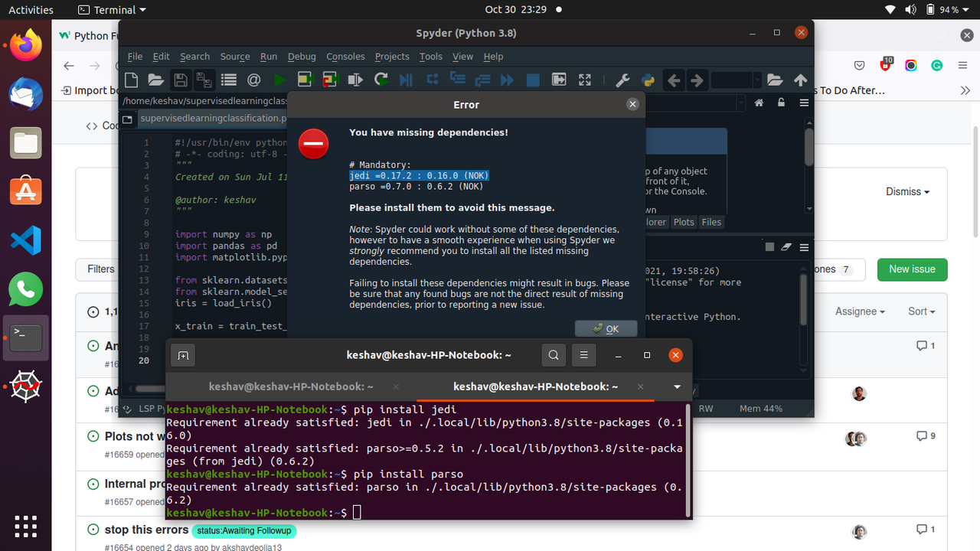Open the Debug menu in Spyder
980x551 pixels.
tap(302, 56)
